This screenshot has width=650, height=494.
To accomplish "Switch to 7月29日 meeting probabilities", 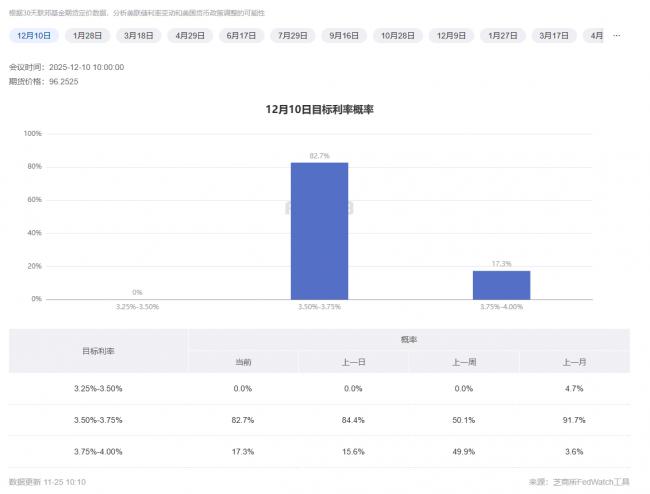I will 294,35.
